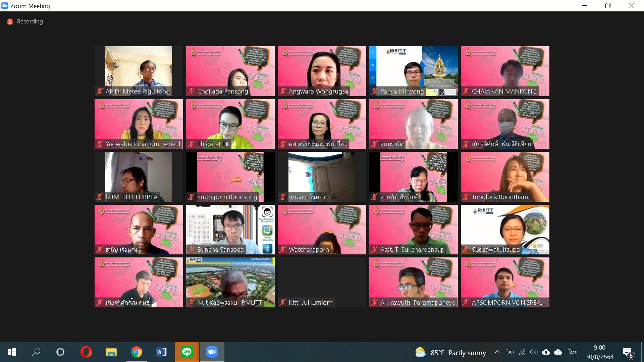Launch Google Chrome from the taskbar
Image resolution: width=644 pixels, height=362 pixels.
pos(137,352)
